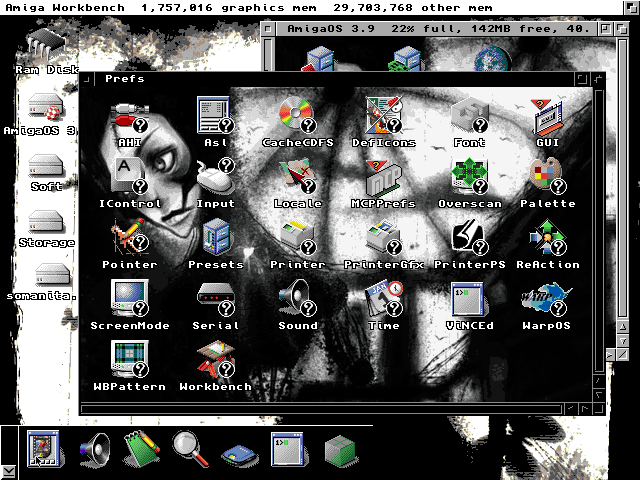
Task: Open the Sound preferences icon
Action: (x=298, y=298)
